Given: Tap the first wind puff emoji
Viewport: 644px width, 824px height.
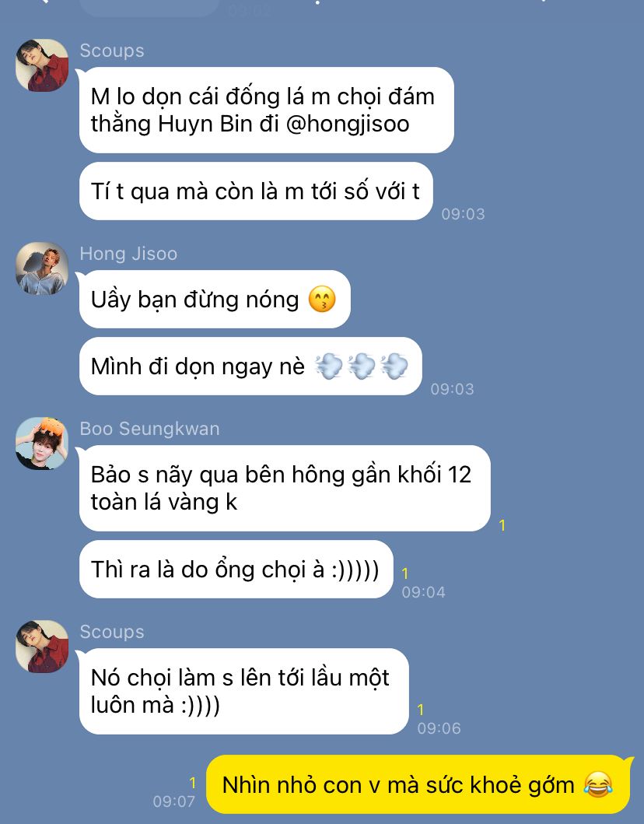Looking at the screenshot, I should point(329,366).
